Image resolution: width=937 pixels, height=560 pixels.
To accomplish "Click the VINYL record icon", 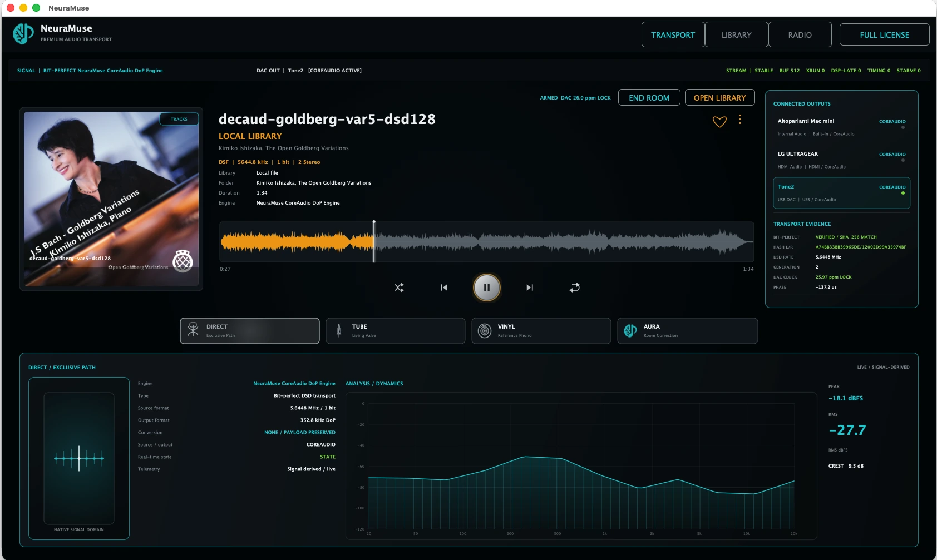I will pos(485,331).
